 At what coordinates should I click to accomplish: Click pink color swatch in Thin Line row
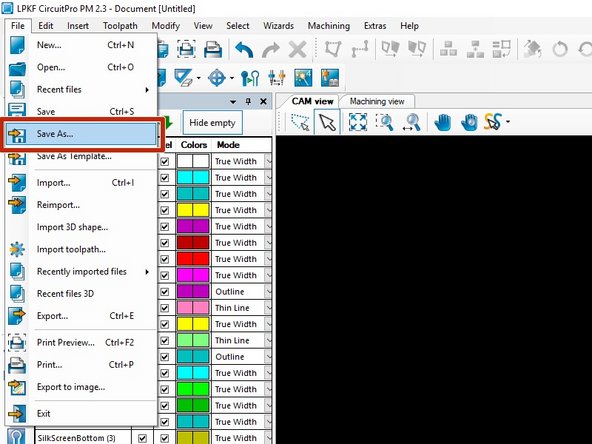(x=193, y=308)
